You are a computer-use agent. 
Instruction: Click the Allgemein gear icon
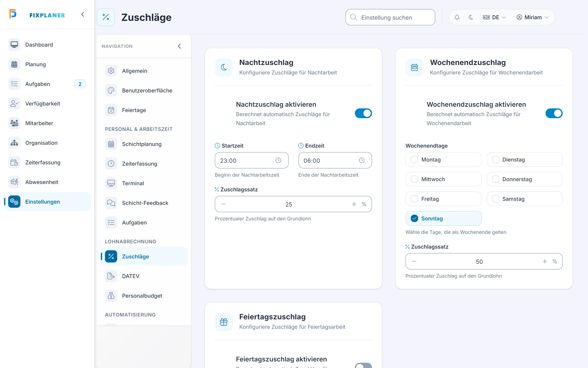(x=111, y=71)
